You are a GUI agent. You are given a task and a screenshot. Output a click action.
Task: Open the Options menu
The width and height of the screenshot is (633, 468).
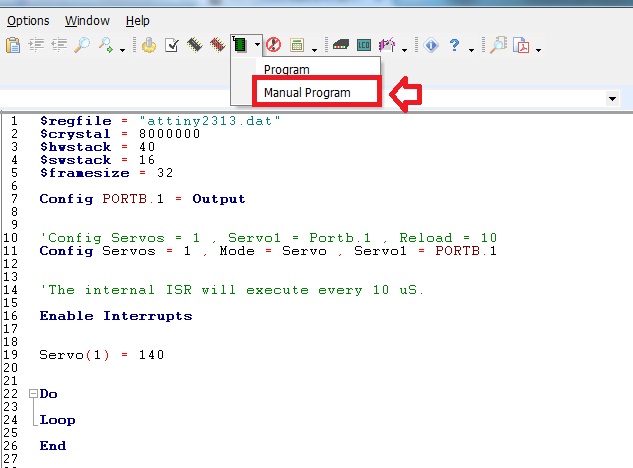[x=28, y=21]
